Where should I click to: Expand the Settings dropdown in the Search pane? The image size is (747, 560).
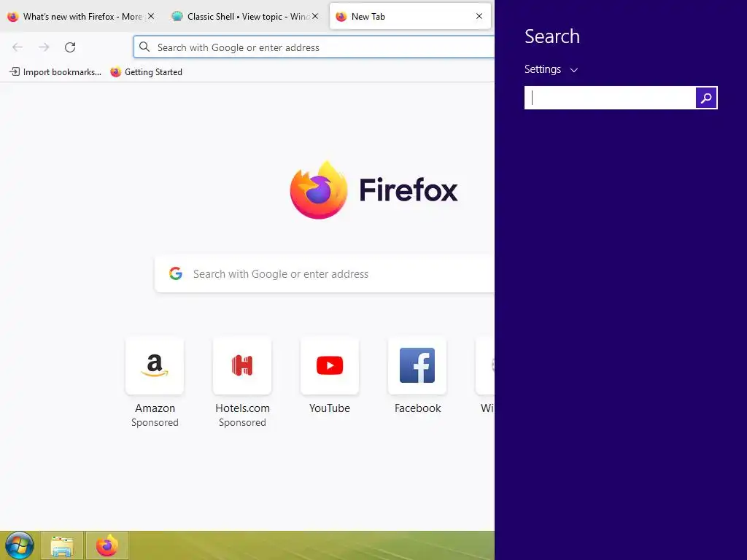[551, 69]
